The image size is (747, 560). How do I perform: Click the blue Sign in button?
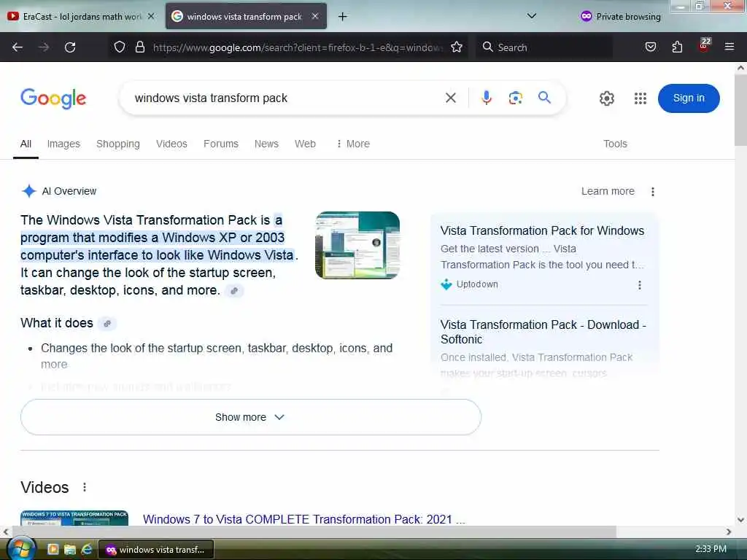click(x=689, y=98)
